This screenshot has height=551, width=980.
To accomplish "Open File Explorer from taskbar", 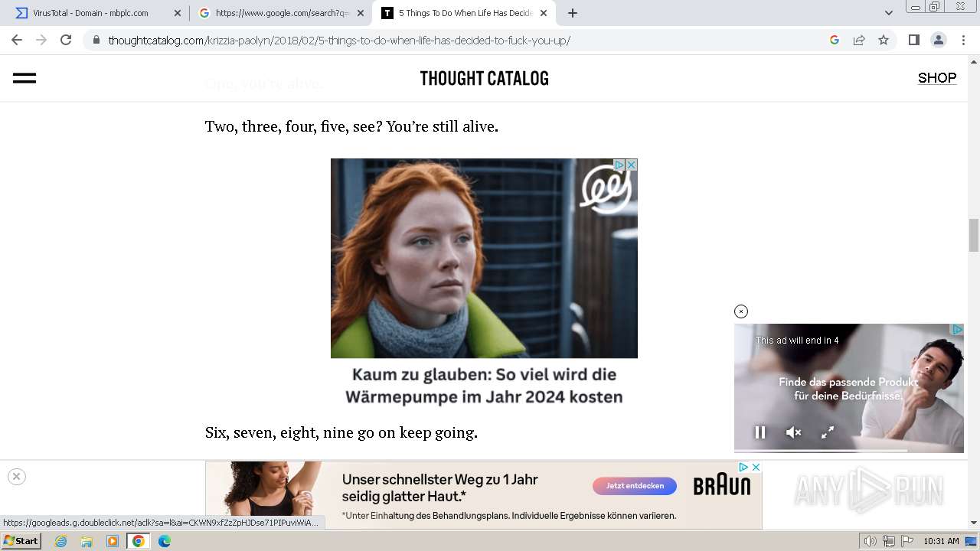I will [87, 541].
